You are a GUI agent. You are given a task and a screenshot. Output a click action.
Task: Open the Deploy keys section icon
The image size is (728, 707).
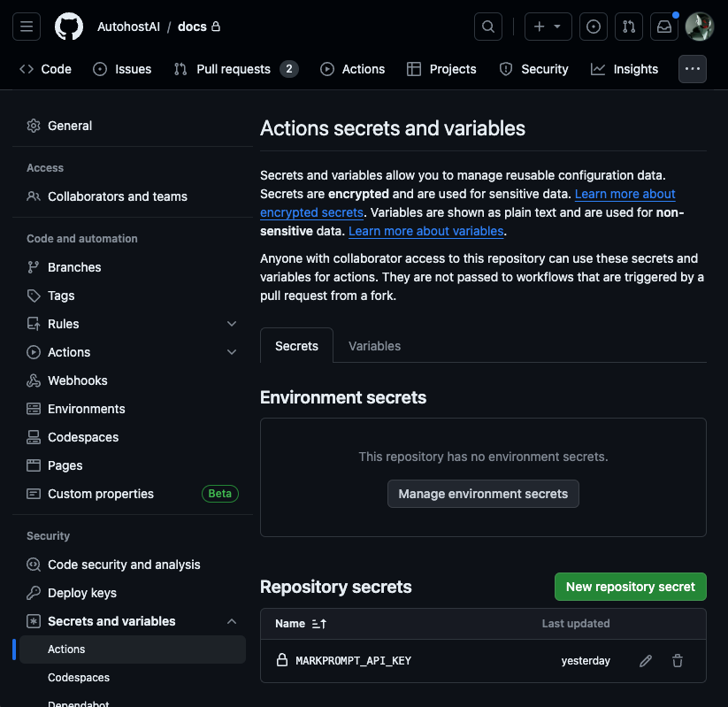(33, 592)
